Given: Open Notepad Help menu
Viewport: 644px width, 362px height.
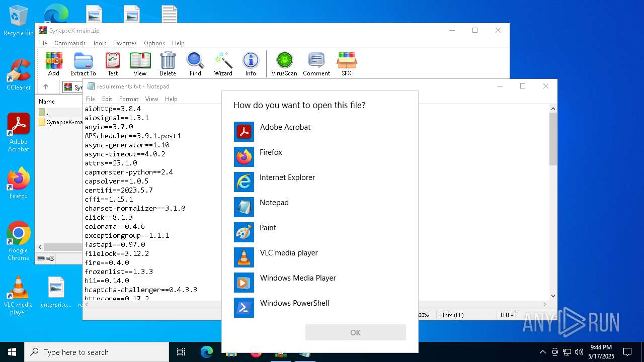Looking at the screenshot, I should pos(171,99).
